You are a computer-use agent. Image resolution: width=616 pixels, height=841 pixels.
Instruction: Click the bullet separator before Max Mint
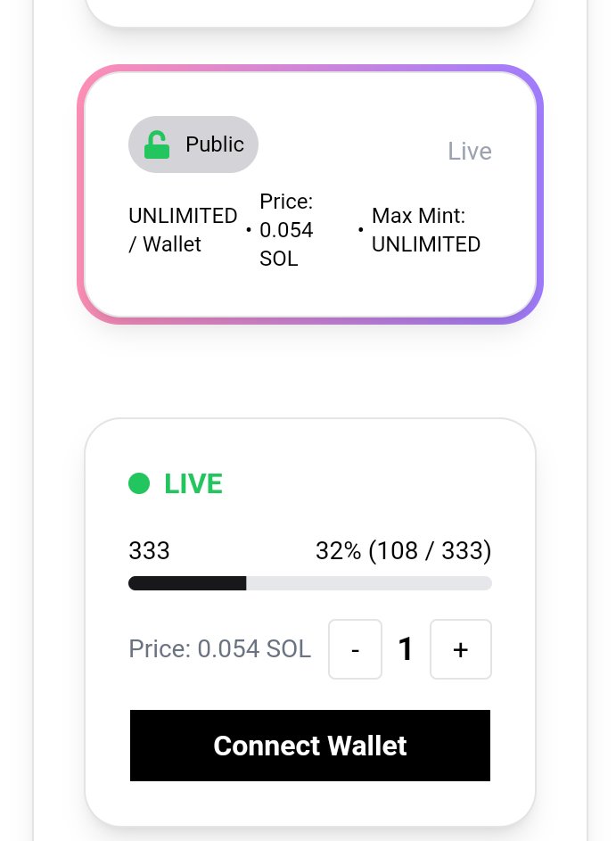pyautogui.click(x=360, y=230)
